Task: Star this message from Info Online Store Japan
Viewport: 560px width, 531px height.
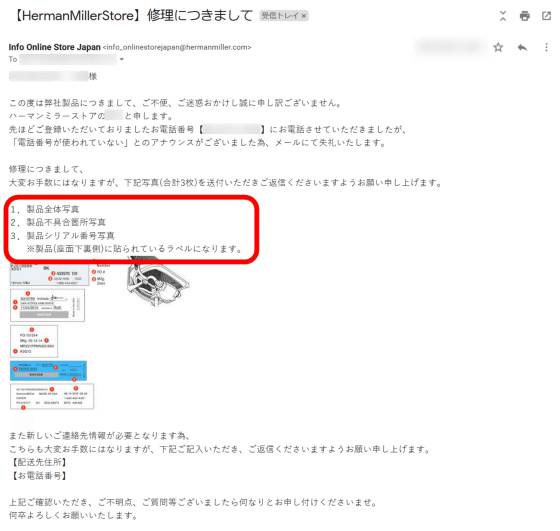Action: point(498,47)
